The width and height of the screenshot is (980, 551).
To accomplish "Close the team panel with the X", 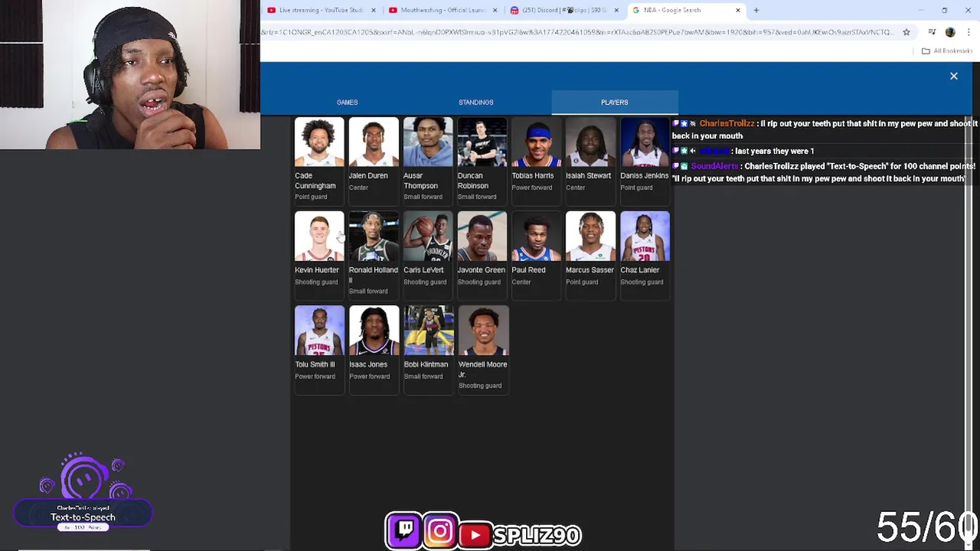I will (954, 76).
